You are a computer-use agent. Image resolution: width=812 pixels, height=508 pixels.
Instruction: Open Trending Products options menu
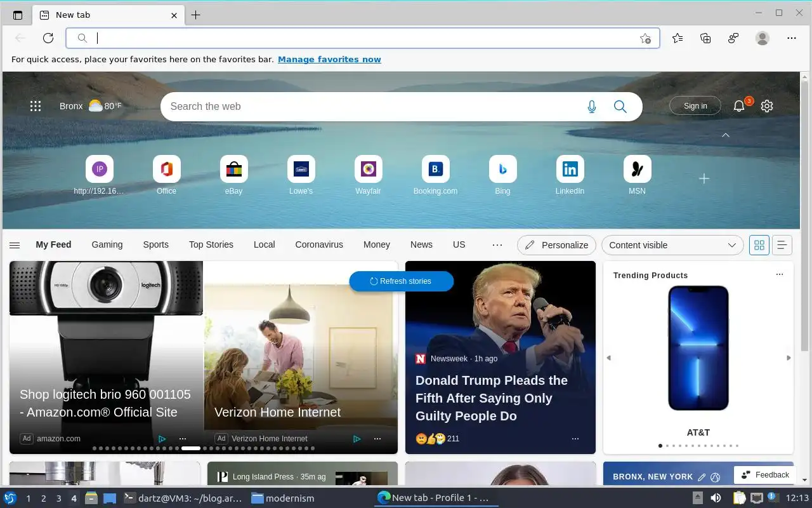point(780,274)
